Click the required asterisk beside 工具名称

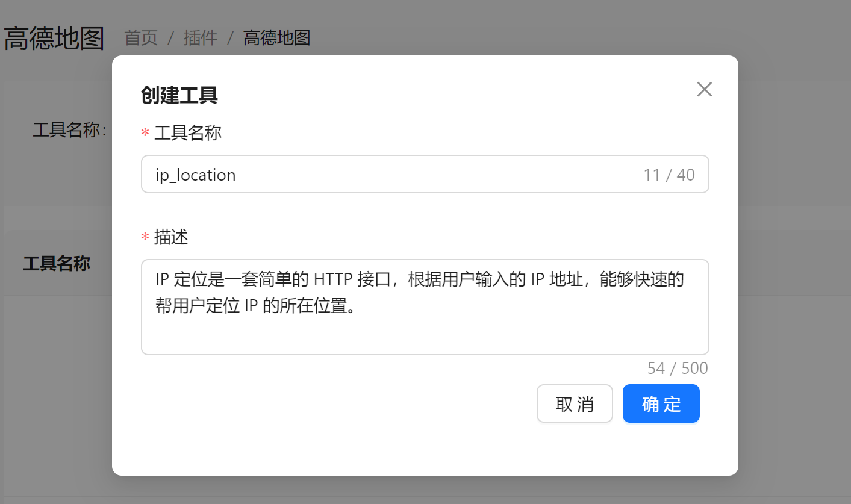(x=145, y=133)
